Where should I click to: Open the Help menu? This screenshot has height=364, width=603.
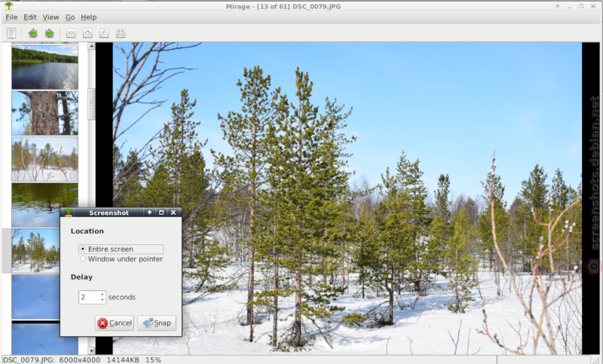point(89,17)
